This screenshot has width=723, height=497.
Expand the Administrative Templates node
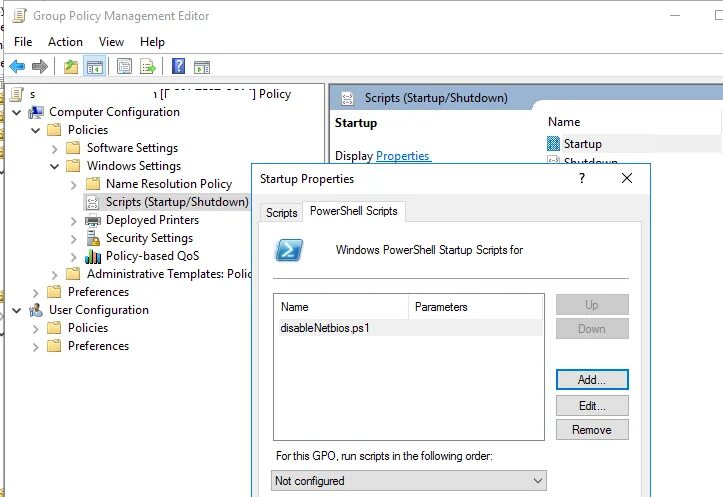pos(55,275)
